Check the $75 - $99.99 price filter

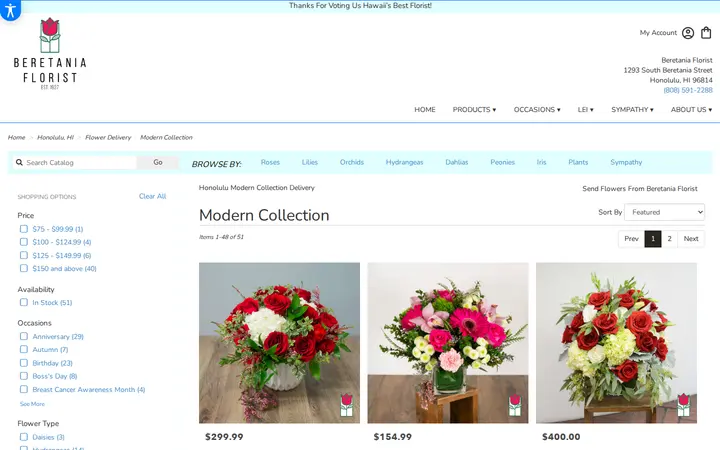click(24, 229)
